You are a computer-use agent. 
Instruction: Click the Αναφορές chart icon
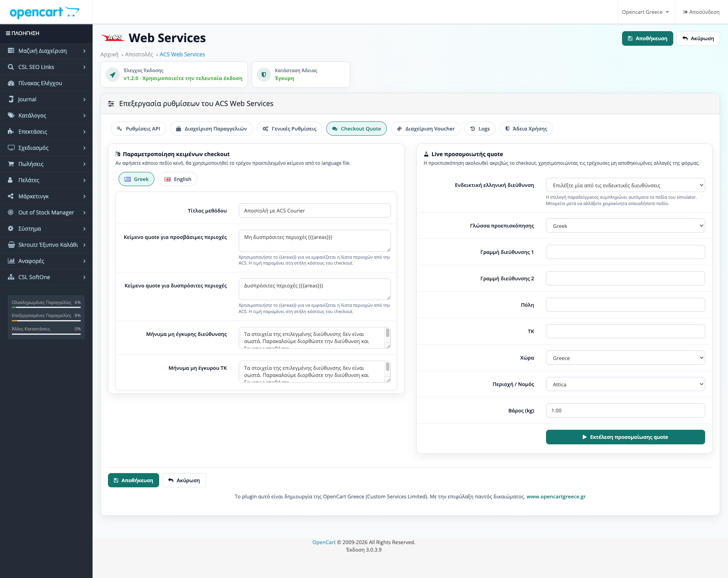[11, 261]
